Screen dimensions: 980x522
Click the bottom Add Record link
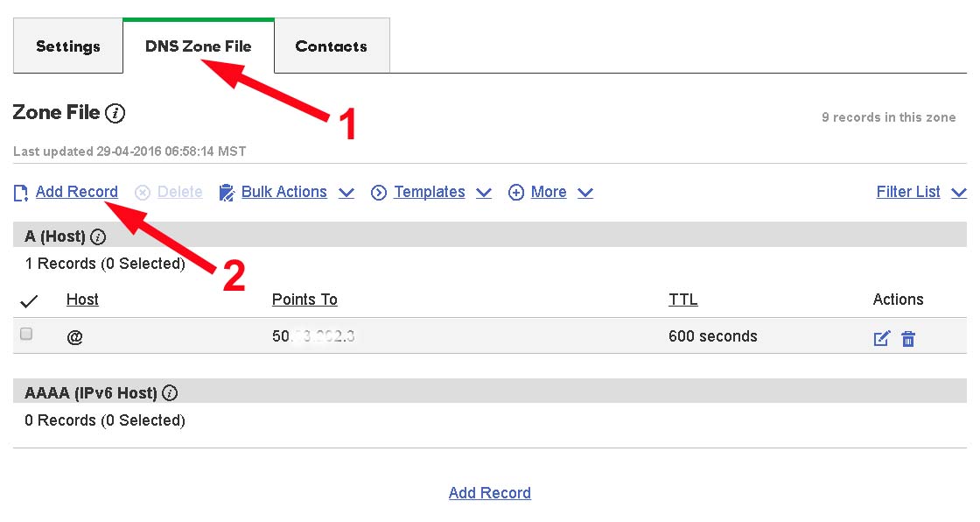pos(489,493)
